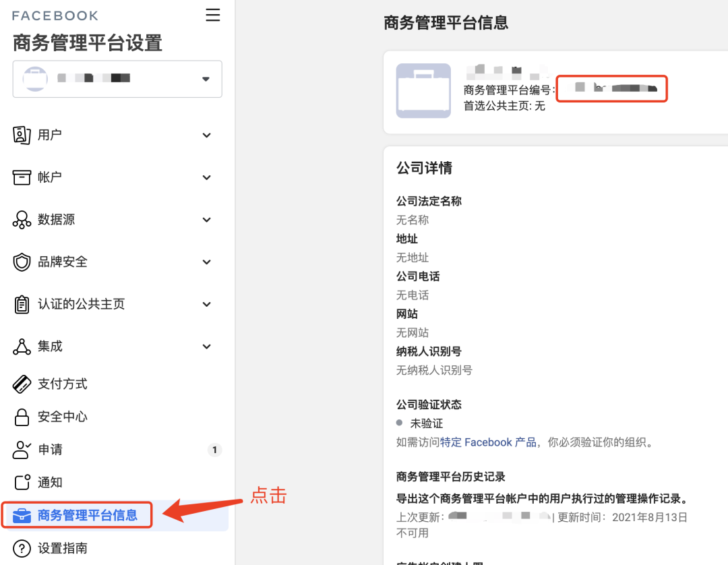Click the 公司详情 heading
The image size is (728, 565).
tap(424, 168)
